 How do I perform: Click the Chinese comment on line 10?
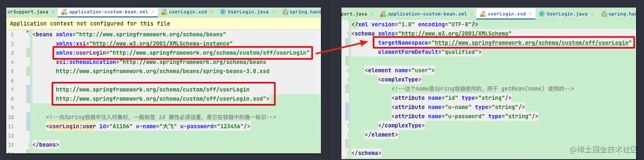click(x=161, y=117)
